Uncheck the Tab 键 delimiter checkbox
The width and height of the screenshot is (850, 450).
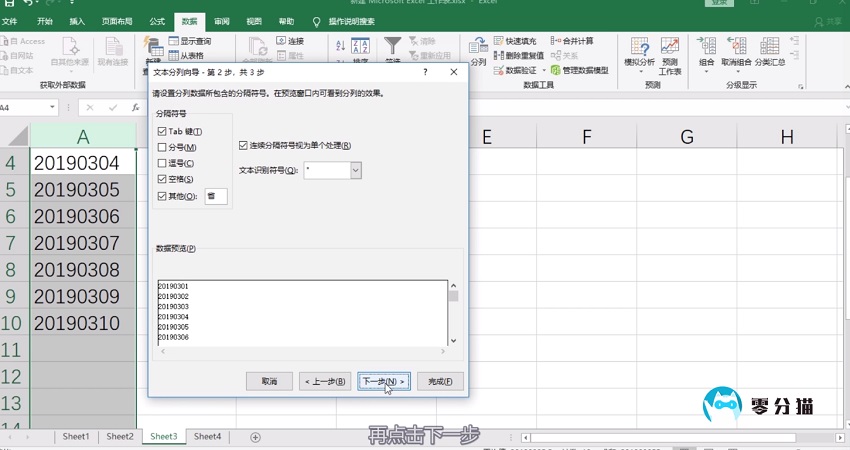pos(162,132)
